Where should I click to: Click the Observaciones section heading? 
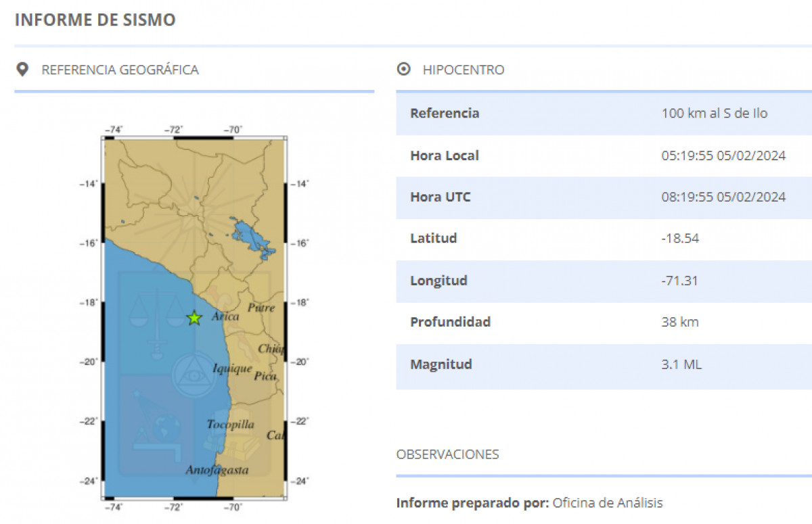coord(447,454)
